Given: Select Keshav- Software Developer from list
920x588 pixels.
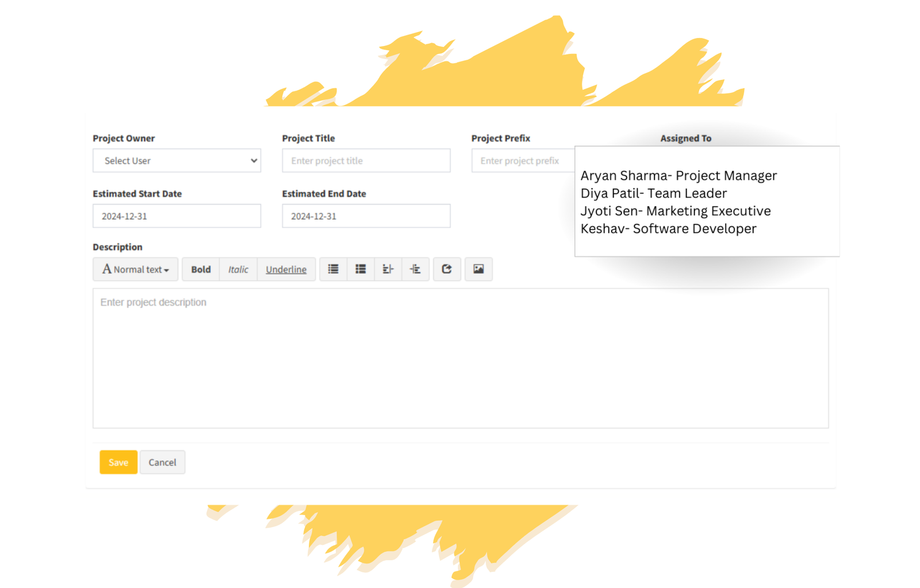Looking at the screenshot, I should click(x=668, y=229).
